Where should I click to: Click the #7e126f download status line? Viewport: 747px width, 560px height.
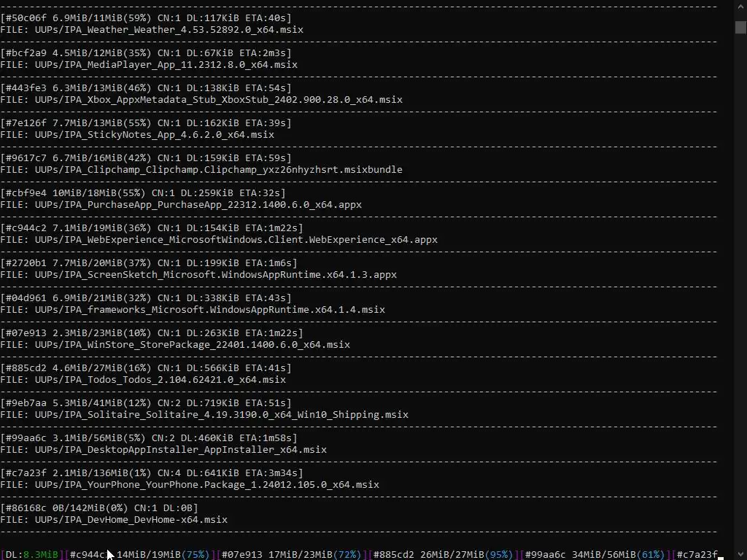(146, 122)
